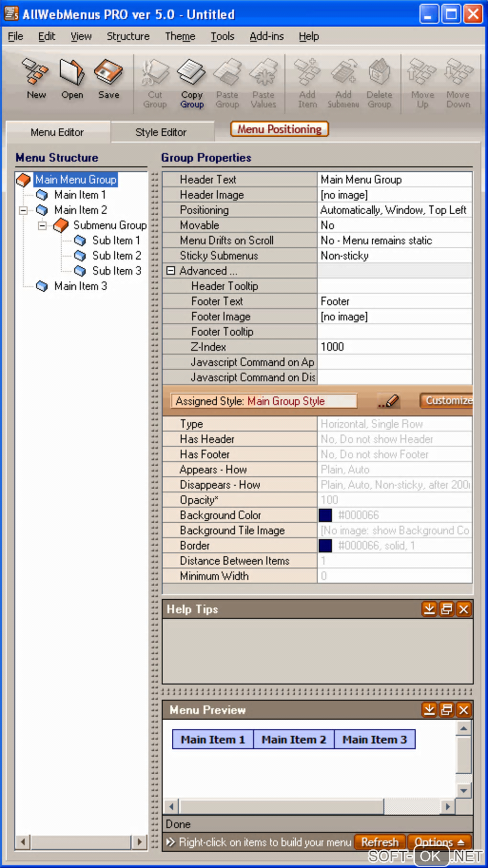This screenshot has width=488, height=868.
Task: Click the Paste Values toolbar icon
Action: (x=264, y=83)
